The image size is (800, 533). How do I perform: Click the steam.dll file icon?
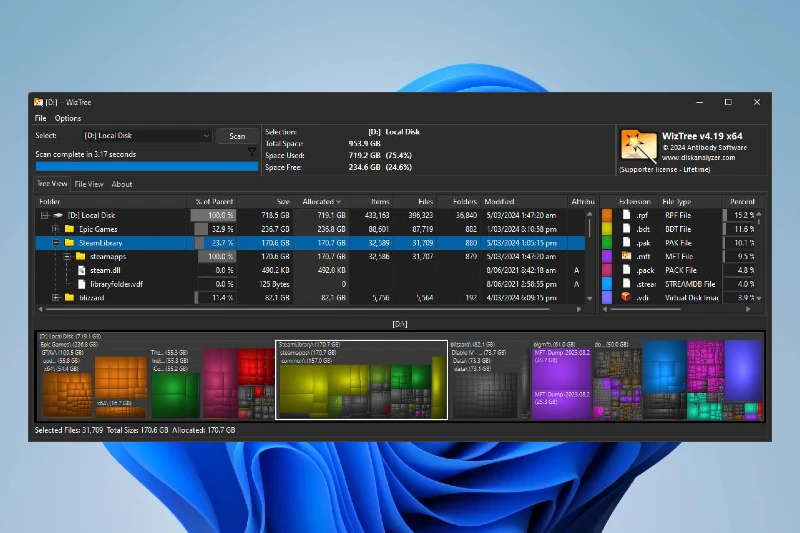coord(82,270)
